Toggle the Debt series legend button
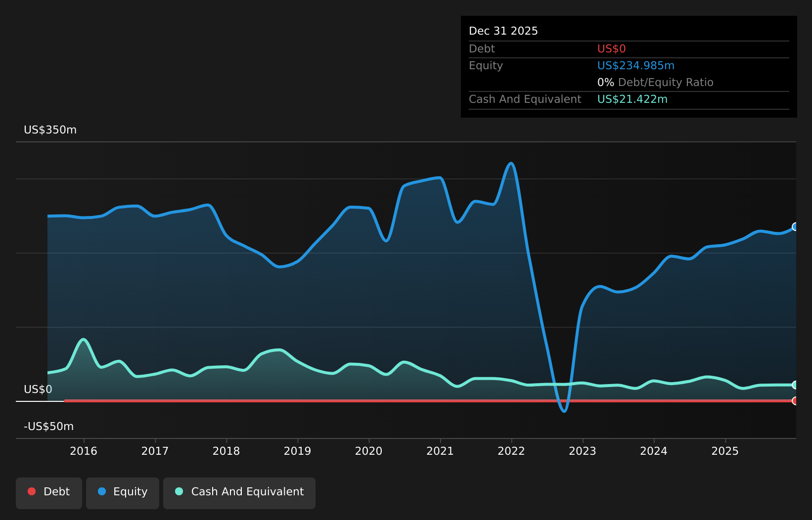 49,493
